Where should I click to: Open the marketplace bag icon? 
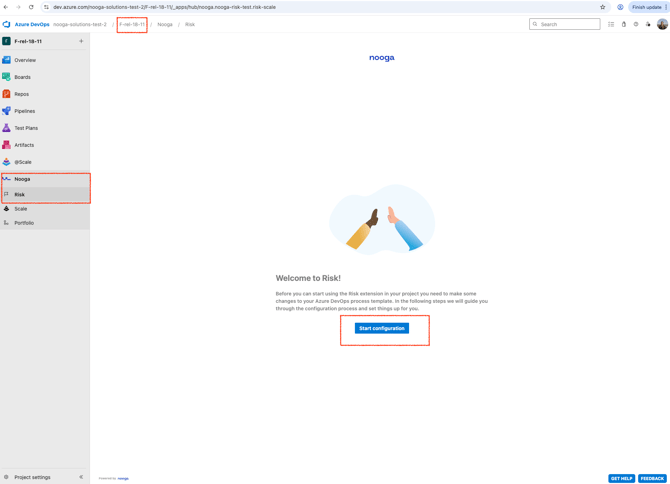click(624, 24)
